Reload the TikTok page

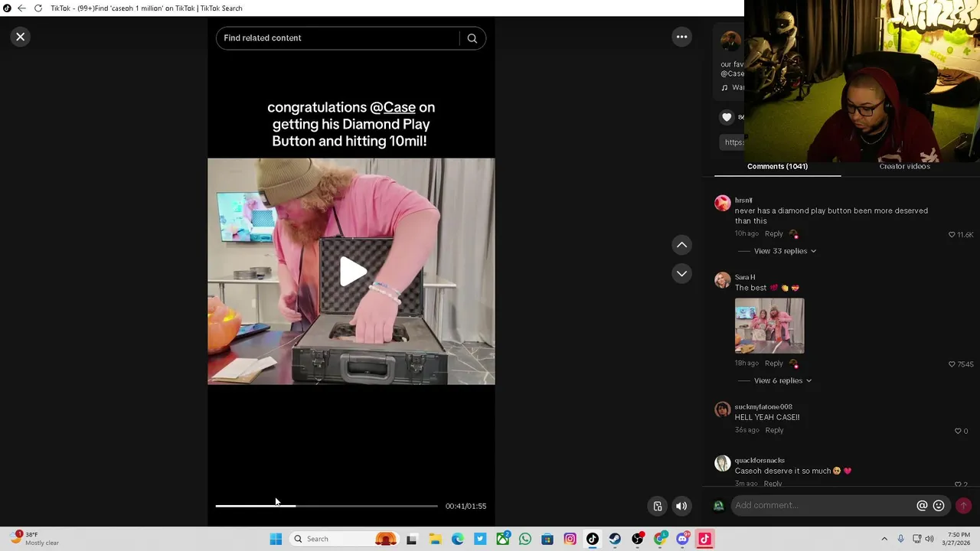(x=38, y=8)
